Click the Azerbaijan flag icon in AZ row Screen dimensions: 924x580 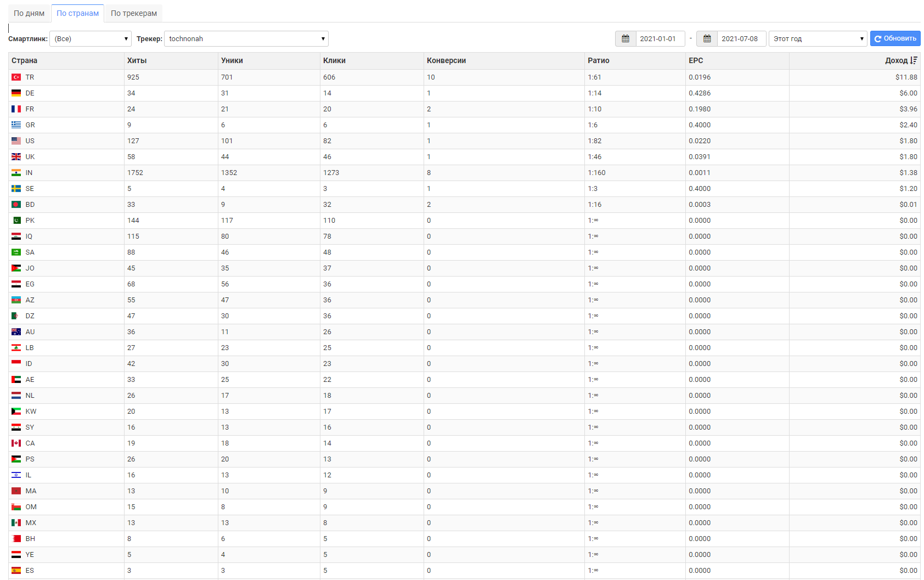pos(16,300)
